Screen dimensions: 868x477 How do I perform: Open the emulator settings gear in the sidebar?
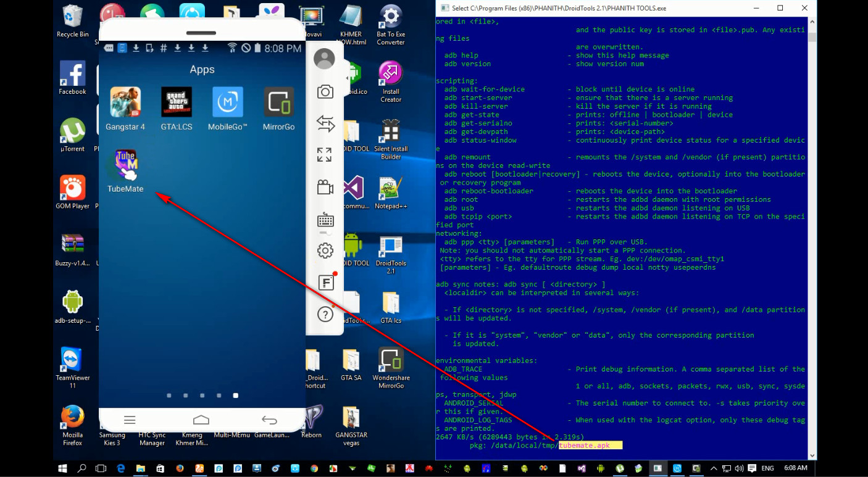click(325, 251)
